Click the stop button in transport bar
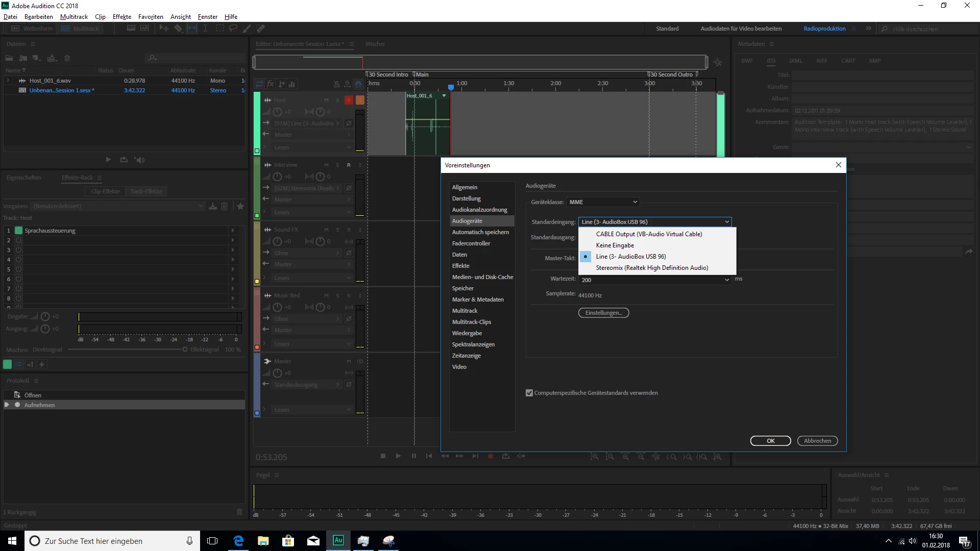 tap(383, 456)
